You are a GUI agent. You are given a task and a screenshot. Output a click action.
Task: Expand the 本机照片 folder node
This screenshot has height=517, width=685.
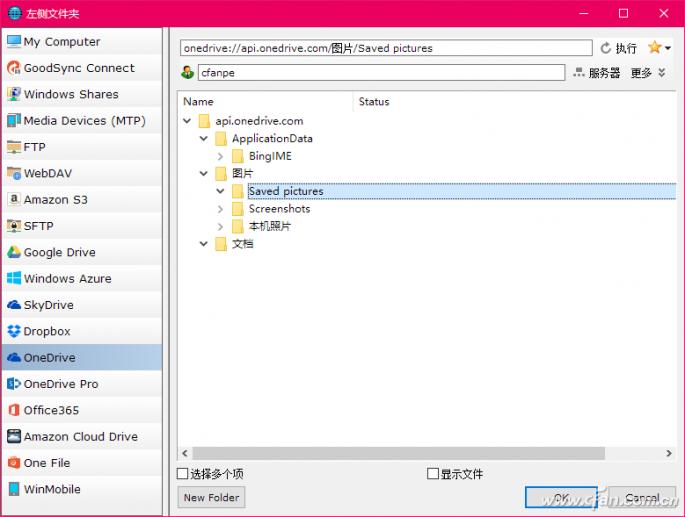coord(220,226)
